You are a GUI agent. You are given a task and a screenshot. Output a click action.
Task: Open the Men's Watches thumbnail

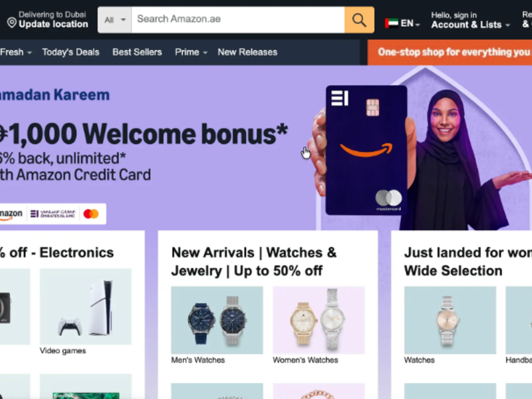(217, 320)
